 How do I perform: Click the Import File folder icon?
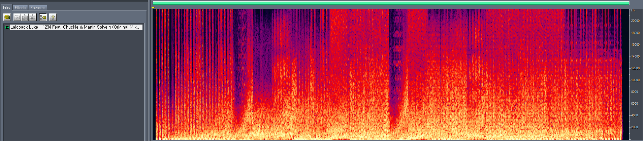tap(7, 17)
